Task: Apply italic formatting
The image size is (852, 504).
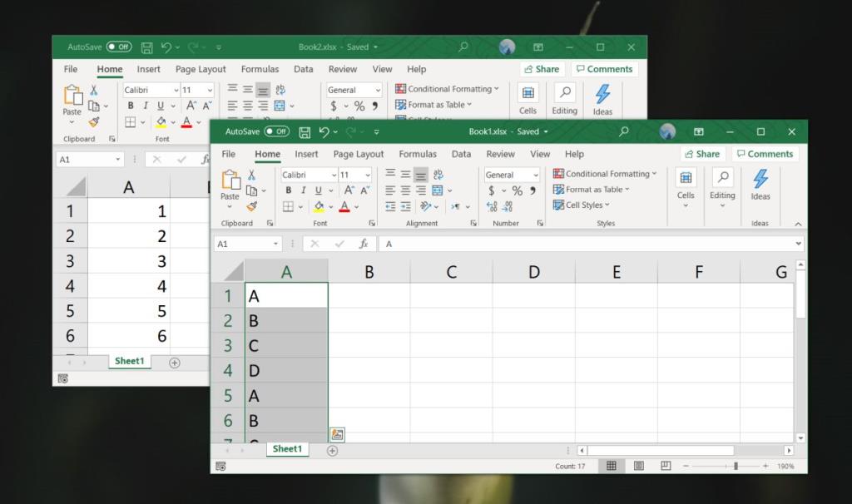Action: [303, 189]
